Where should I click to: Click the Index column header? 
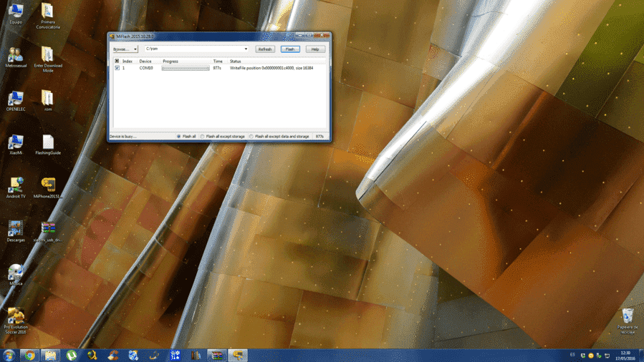pos(128,61)
